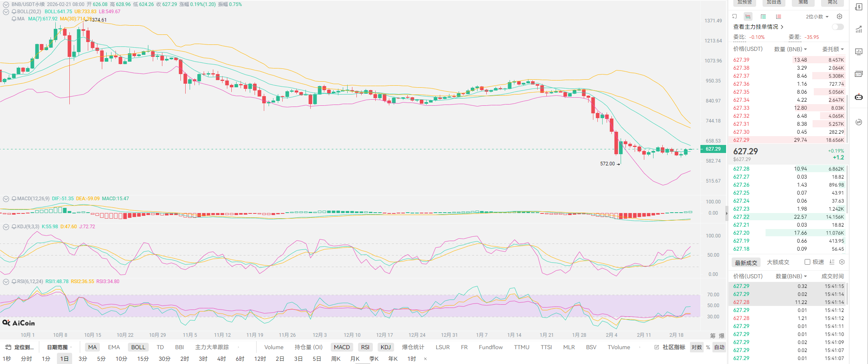Toggle the 查看主力挂单情况 switch
868x364 pixels.
838,27
